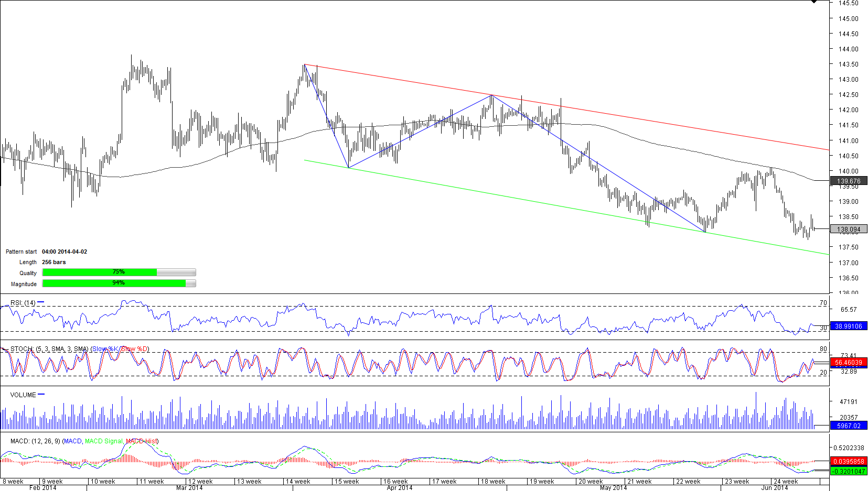This screenshot has width=868, height=491.
Task: Click the 138.094 current price tag
Action: coord(848,229)
